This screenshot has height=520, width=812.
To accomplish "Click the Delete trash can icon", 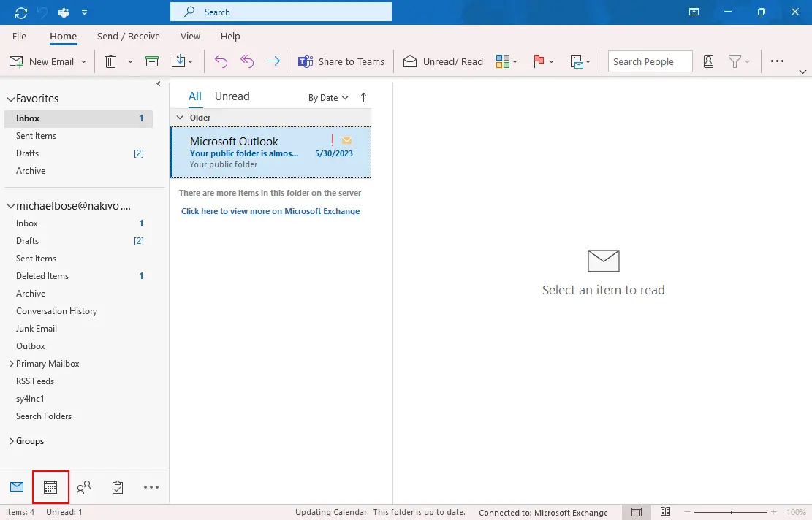I will tap(110, 61).
